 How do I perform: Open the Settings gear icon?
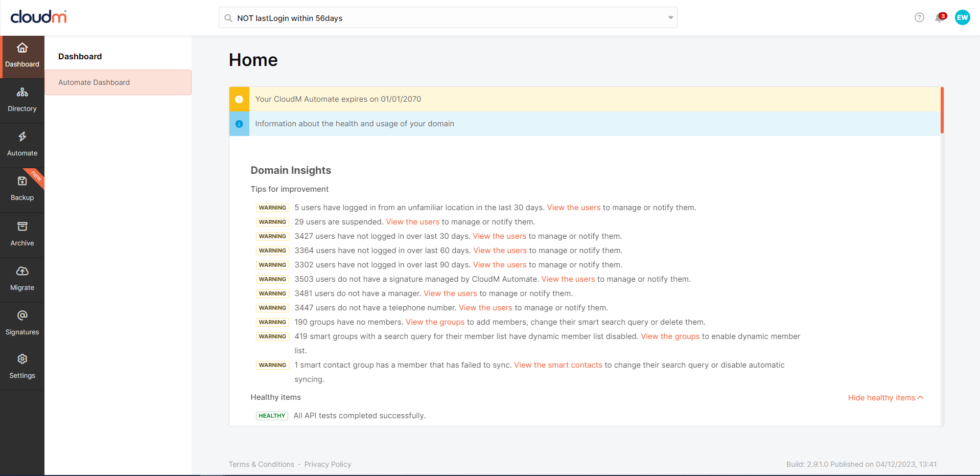[x=22, y=359]
